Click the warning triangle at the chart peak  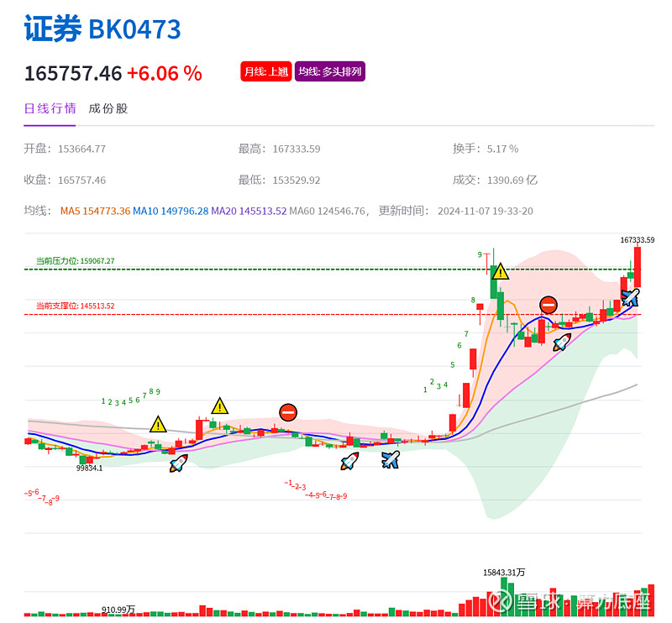tap(500, 271)
